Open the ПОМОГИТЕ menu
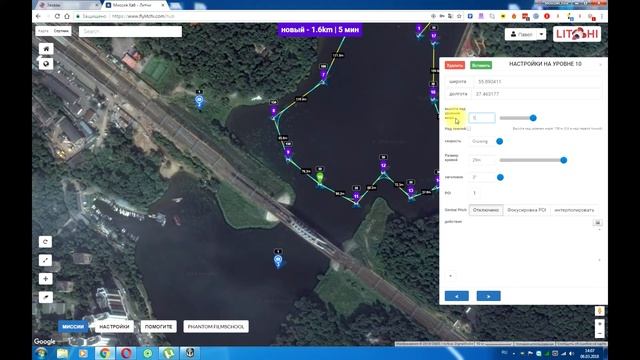The width and height of the screenshot is (640, 360). pyautogui.click(x=159, y=327)
